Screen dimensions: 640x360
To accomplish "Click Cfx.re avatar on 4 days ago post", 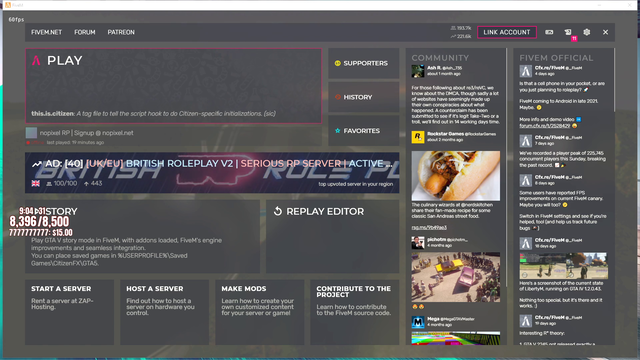I will tap(525, 71).
